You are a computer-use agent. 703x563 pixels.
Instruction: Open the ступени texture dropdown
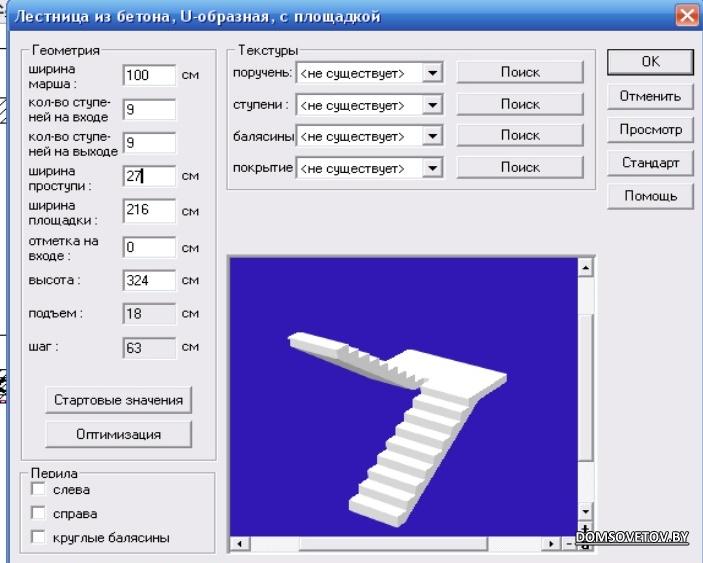(433, 105)
